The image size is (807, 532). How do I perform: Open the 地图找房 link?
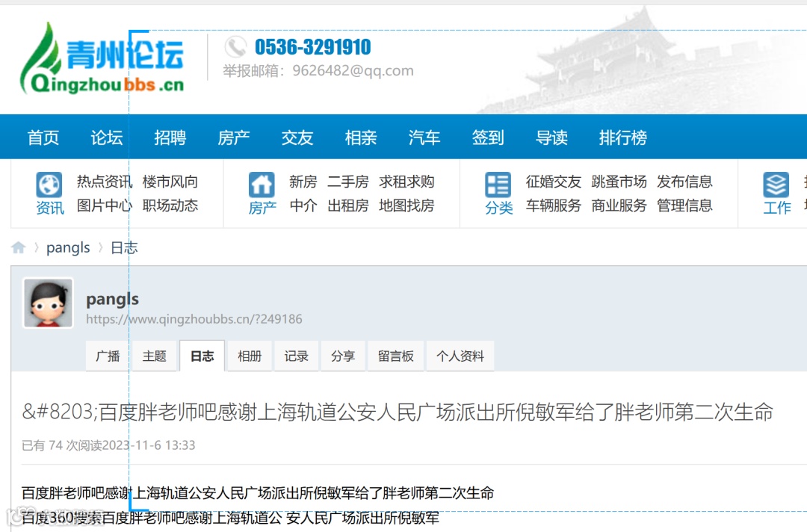[x=406, y=205]
